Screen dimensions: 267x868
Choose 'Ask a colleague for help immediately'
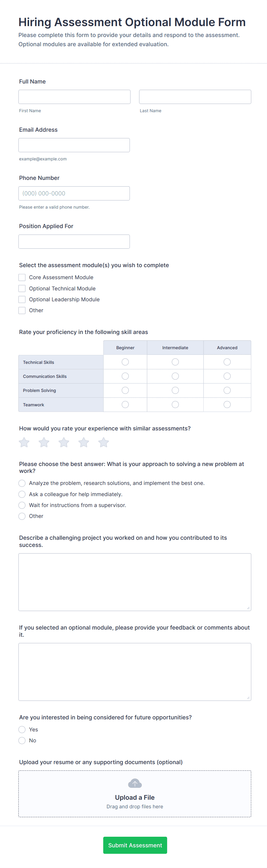[22, 494]
